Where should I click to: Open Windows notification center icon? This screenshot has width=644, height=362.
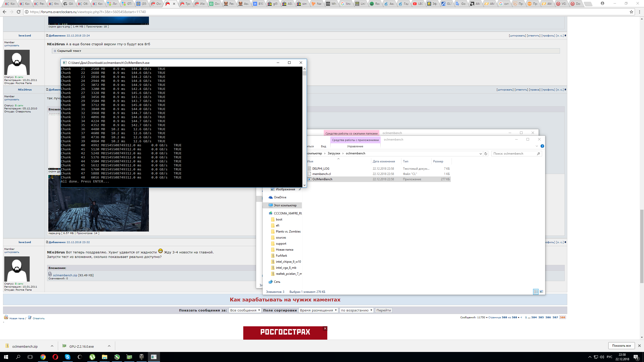636,357
